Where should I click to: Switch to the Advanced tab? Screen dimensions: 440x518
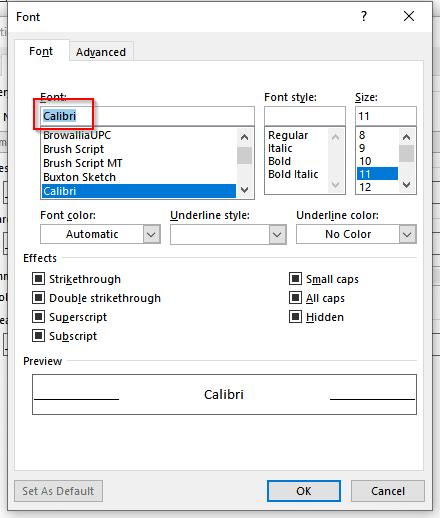click(101, 52)
